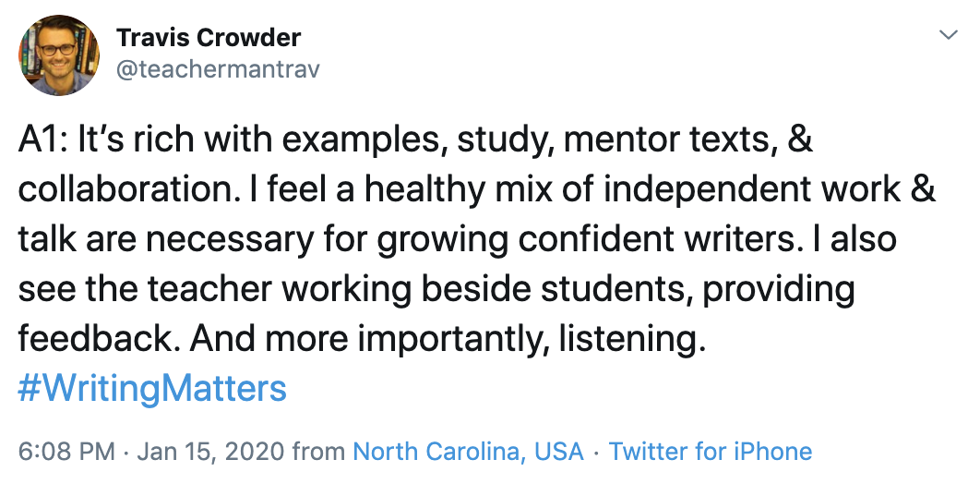Open the Twitter for iPhone source link
Image resolution: width=980 pixels, height=484 pixels.
click(710, 451)
